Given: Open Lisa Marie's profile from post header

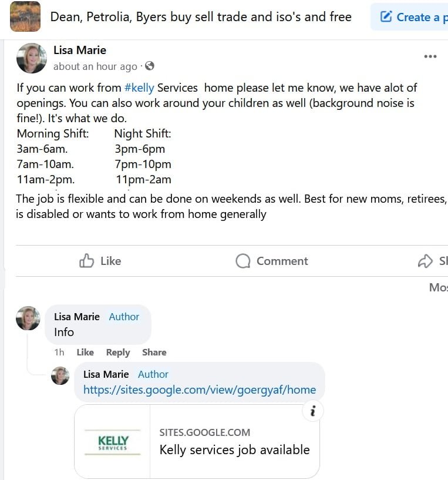Looking at the screenshot, I should (x=80, y=51).
